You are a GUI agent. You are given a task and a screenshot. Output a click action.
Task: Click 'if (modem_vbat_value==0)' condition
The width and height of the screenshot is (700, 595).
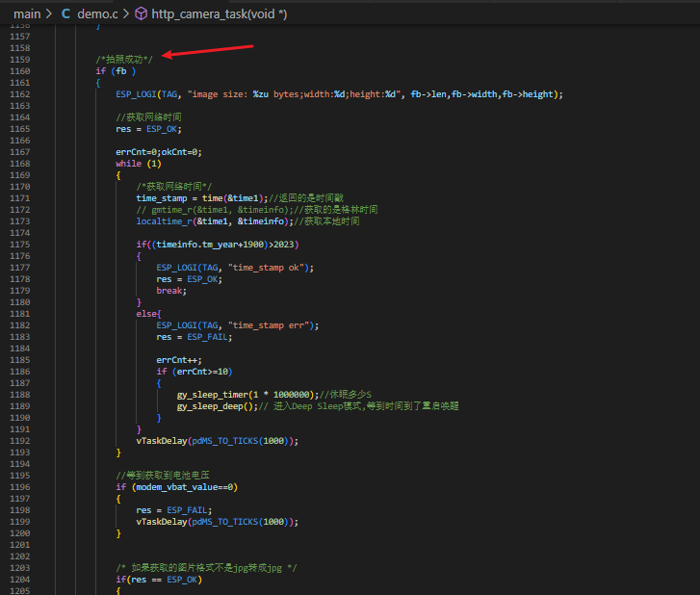177,487
